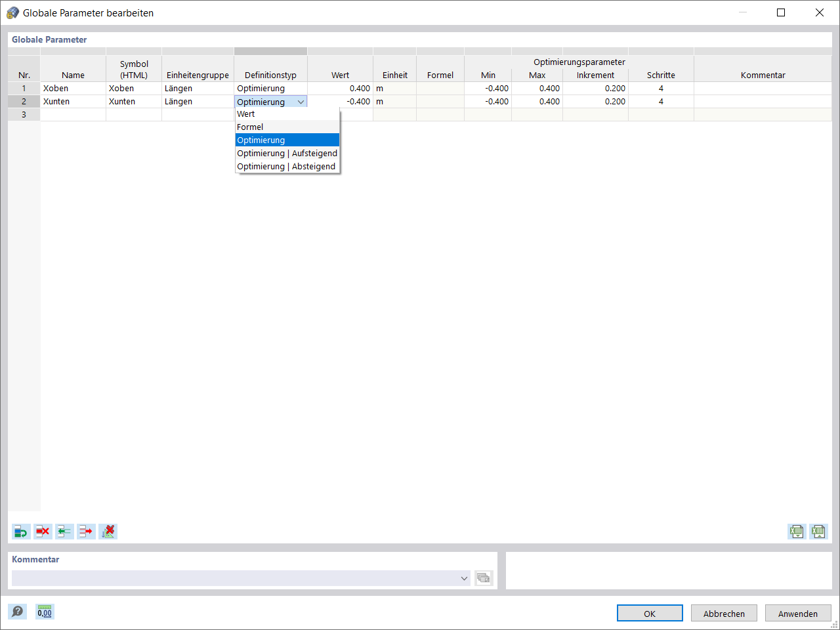Click the Name column header
Image resolution: width=840 pixels, height=630 pixels.
click(x=73, y=69)
